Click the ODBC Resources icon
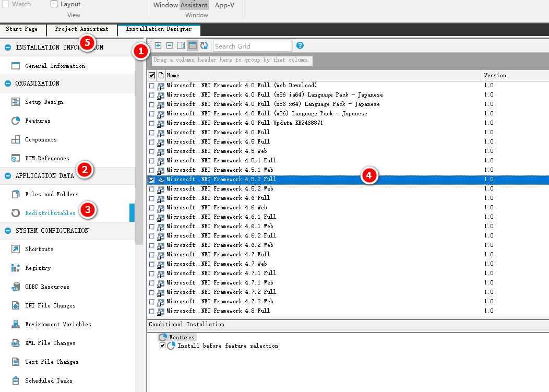Image resolution: width=549 pixels, height=392 pixels. pyautogui.click(x=16, y=287)
